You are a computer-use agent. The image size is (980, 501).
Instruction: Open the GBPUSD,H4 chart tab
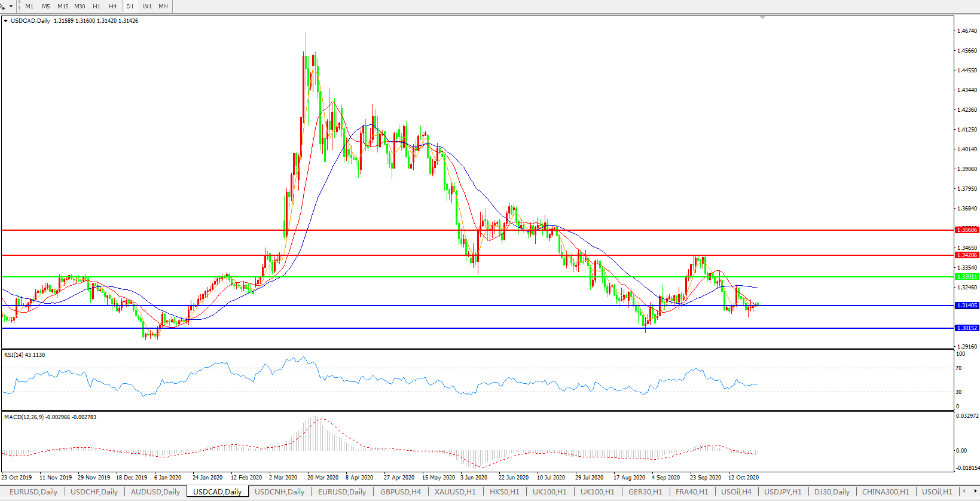point(400,492)
